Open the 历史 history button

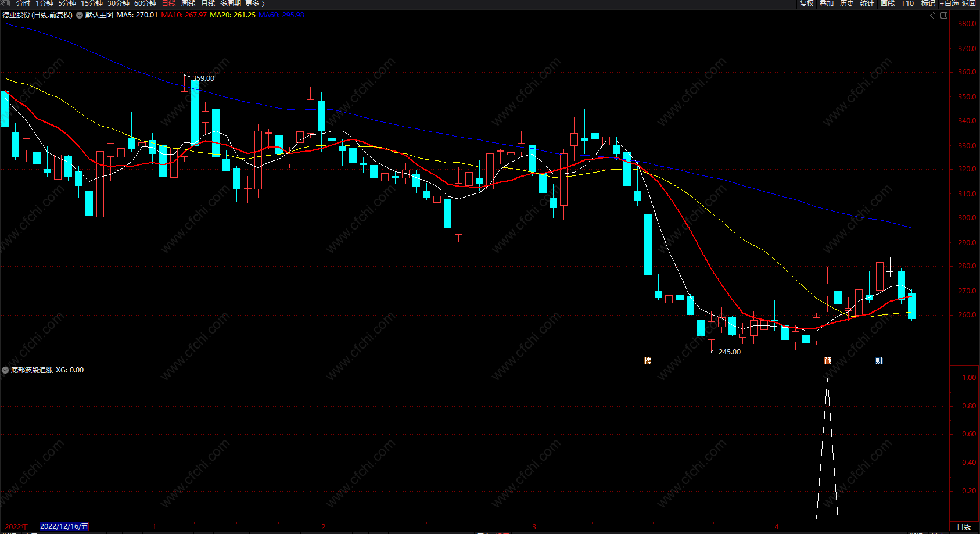pyautogui.click(x=847, y=3)
